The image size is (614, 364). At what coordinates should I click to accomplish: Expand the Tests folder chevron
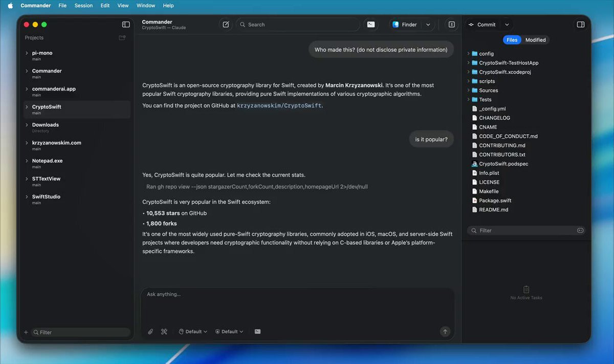coord(468,100)
